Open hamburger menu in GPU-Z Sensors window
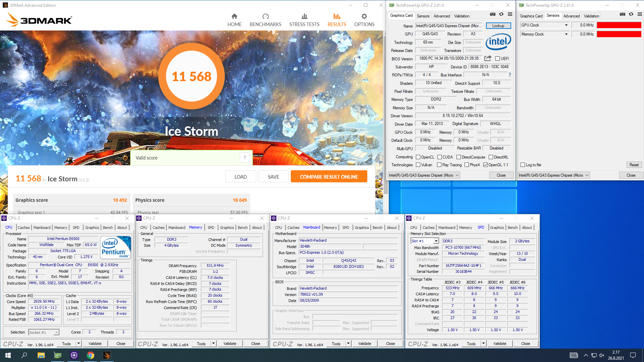Viewport: 644px width, 362px height. 640,14
